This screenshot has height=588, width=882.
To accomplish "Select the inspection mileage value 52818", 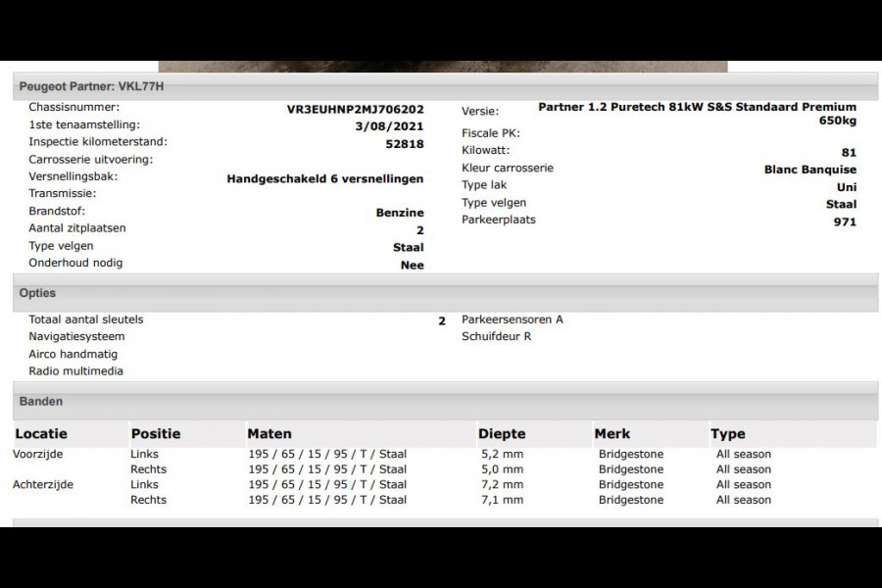I will click(x=405, y=144).
